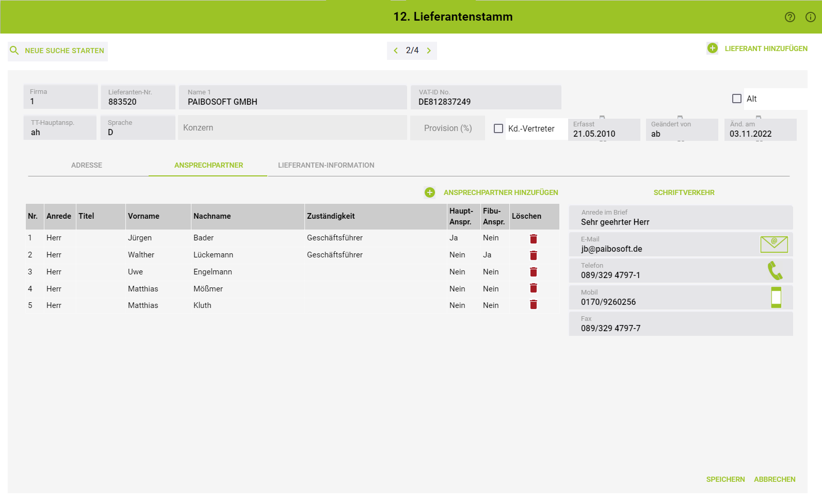Click Abbrechen to cancel changes
The width and height of the screenshot is (822, 504).
click(774, 479)
